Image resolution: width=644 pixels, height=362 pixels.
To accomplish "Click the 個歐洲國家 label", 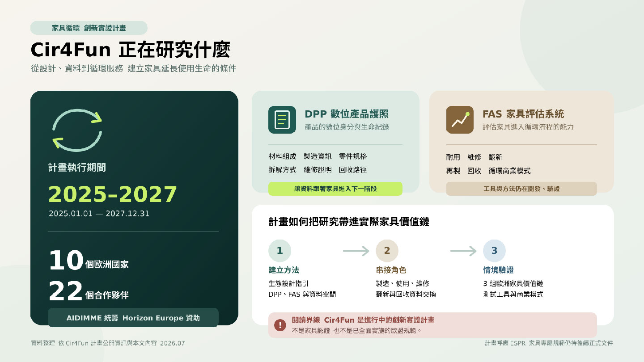I will coord(107,265).
